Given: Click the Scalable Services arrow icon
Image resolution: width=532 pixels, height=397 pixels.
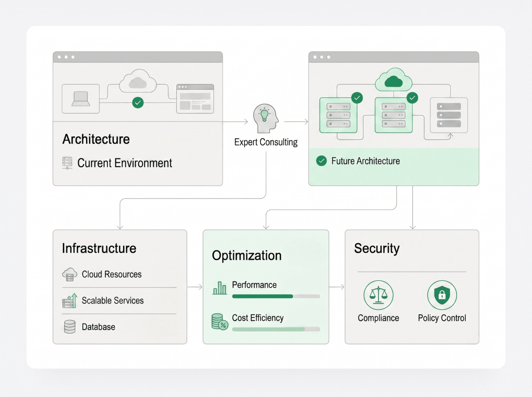Looking at the screenshot, I should click(70, 301).
